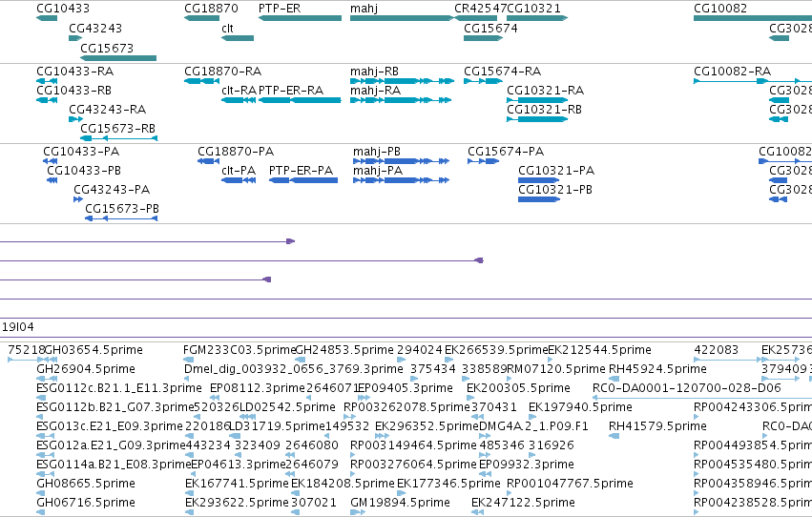The width and height of the screenshot is (812, 517).
Task: Click transcript CG43243-RA label
Action: [x=108, y=109]
